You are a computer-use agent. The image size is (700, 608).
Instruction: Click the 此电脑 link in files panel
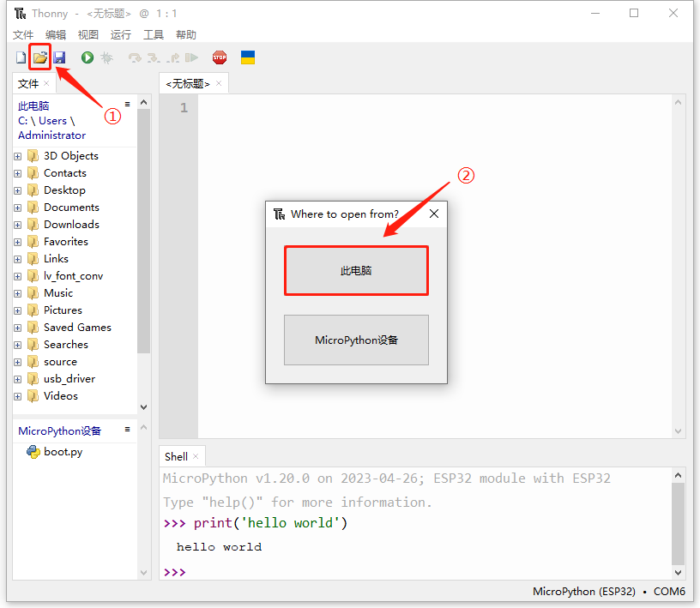(33, 105)
